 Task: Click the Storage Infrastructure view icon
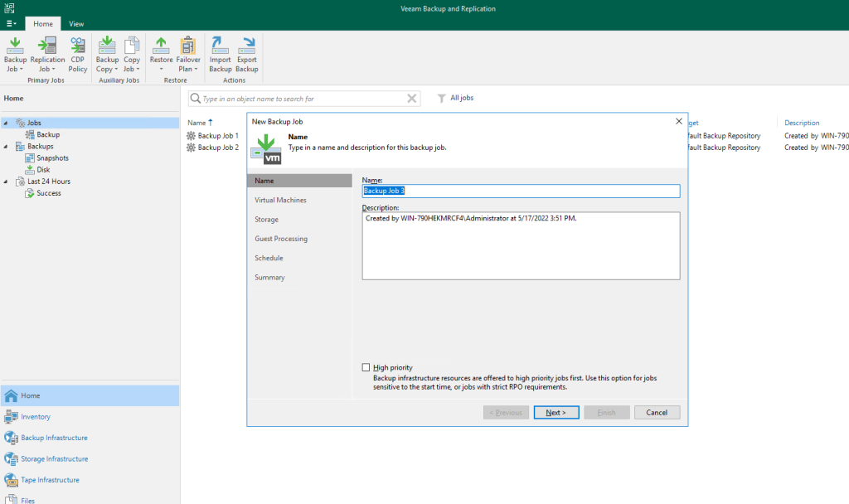click(11, 459)
